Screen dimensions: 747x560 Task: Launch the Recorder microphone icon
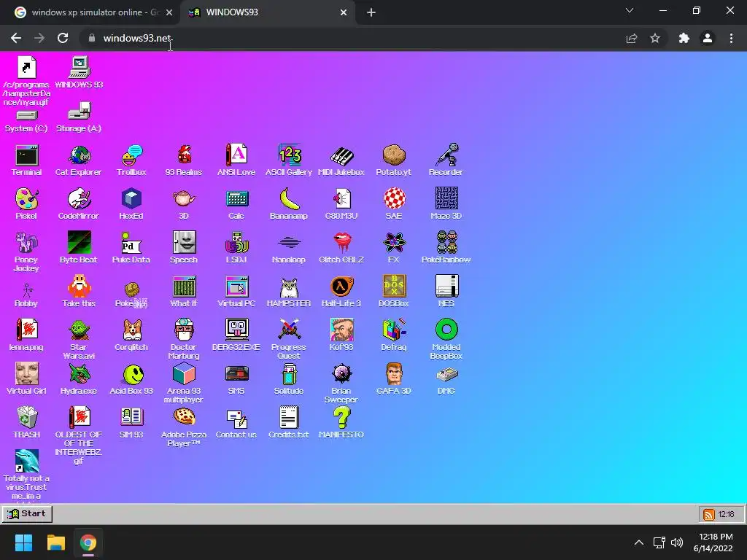pos(446,161)
